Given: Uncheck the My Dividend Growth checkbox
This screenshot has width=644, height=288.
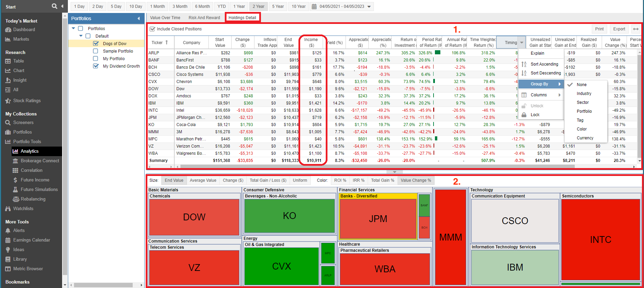Looking at the screenshot, I should 96,66.
